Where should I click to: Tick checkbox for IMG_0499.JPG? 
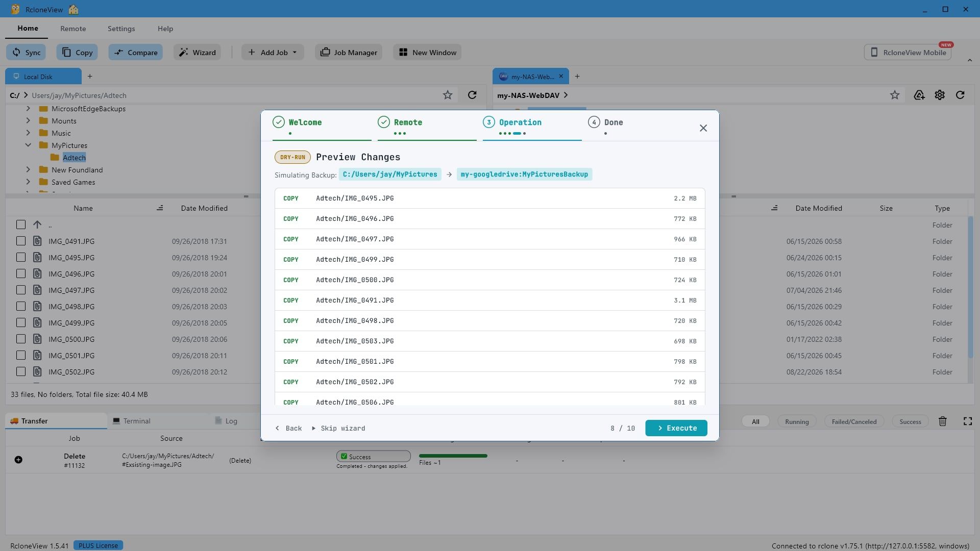(21, 322)
